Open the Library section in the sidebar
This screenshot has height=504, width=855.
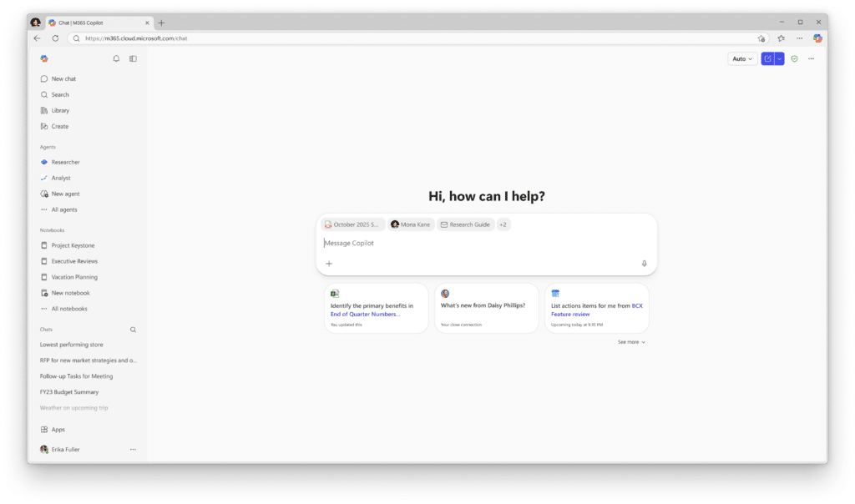(x=60, y=110)
